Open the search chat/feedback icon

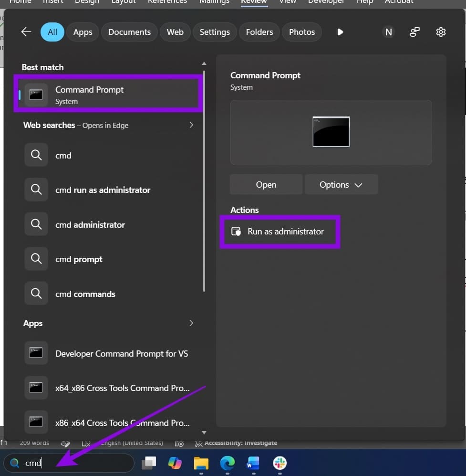click(x=414, y=32)
